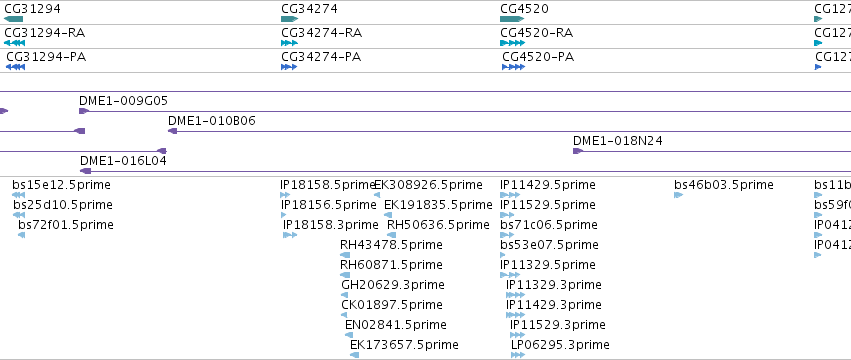The width and height of the screenshot is (851, 360).
Task: Click the GH20629.3prime EST label
Action: [x=393, y=285]
